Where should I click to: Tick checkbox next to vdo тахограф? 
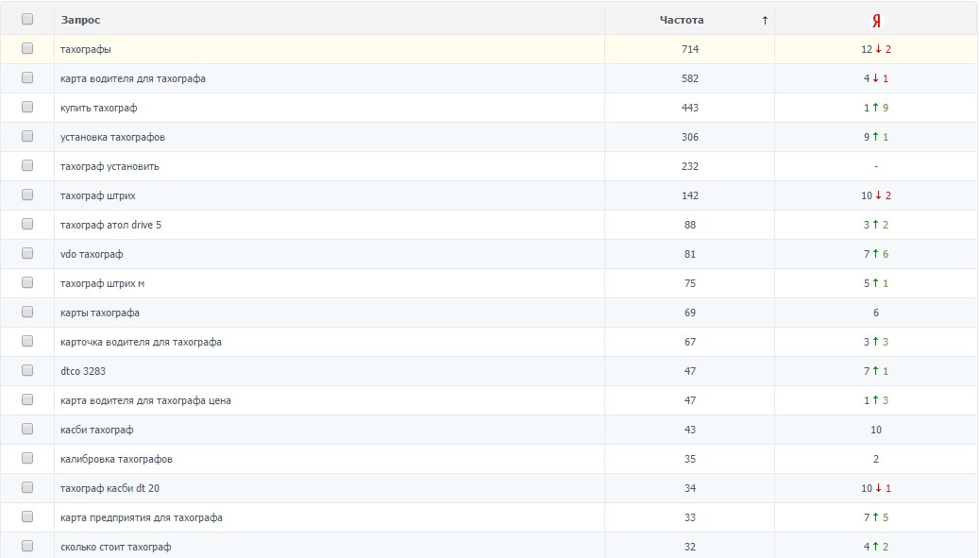(27, 253)
